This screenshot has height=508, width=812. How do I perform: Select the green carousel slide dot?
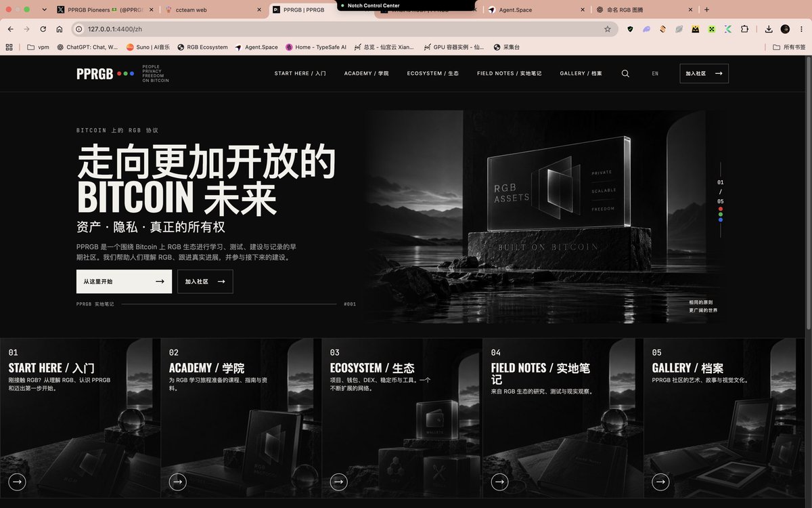pos(720,214)
